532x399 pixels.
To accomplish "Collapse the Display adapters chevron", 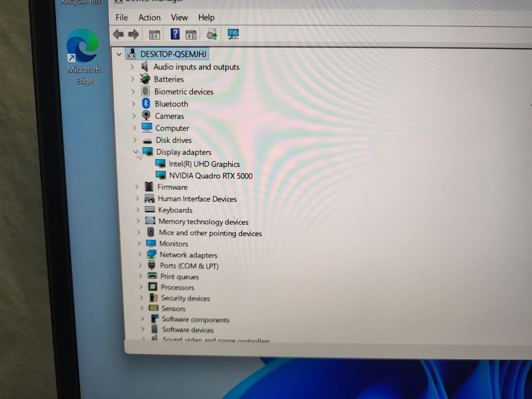I will point(135,152).
